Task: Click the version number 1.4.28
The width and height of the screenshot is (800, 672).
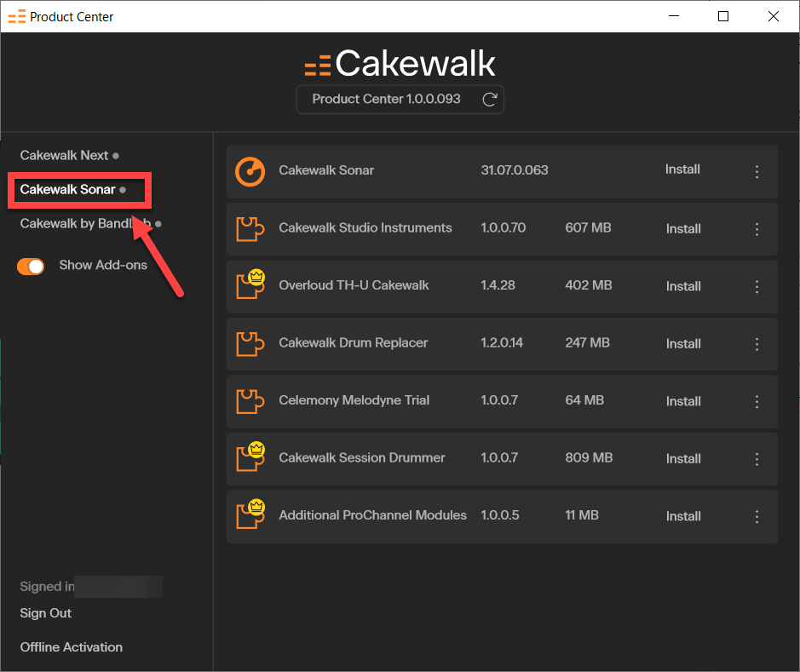Action: [x=498, y=285]
